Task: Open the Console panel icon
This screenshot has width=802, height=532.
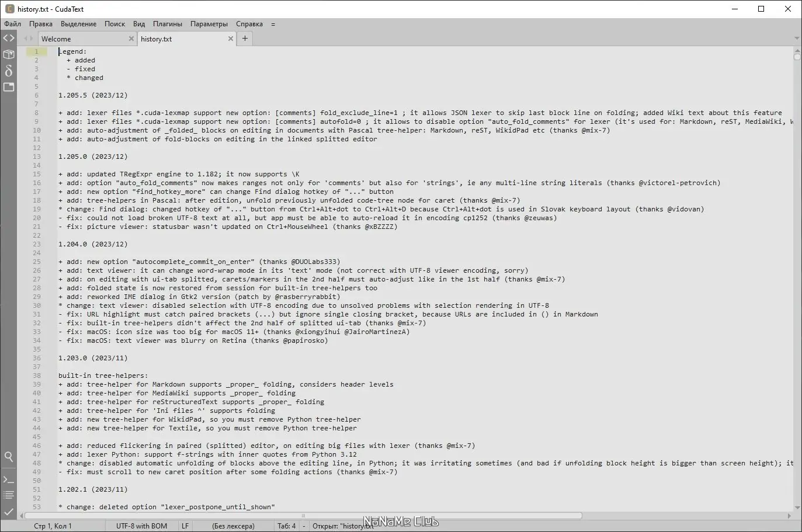Action: pos(9,479)
